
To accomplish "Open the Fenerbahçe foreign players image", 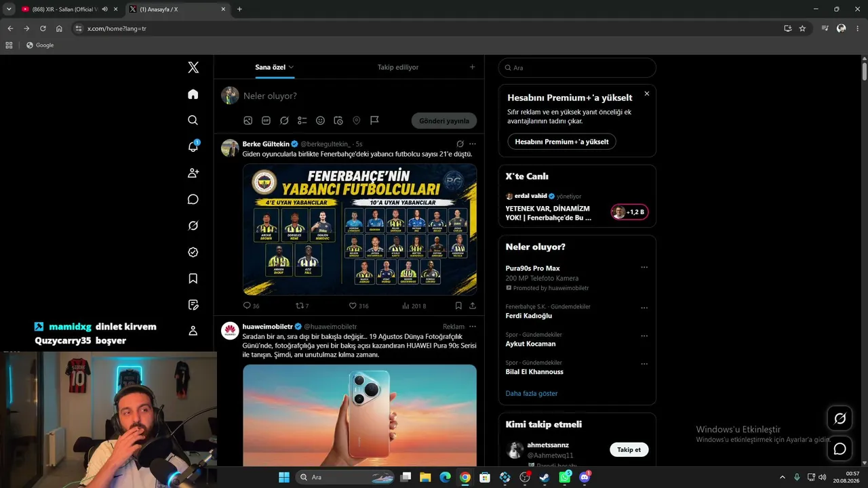I will click(360, 229).
